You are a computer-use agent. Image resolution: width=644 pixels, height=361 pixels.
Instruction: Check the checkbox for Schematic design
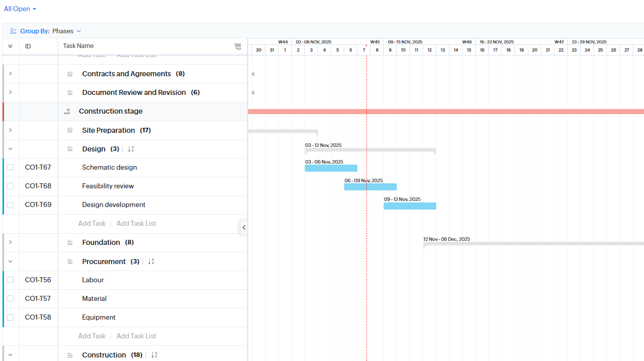[10, 167]
